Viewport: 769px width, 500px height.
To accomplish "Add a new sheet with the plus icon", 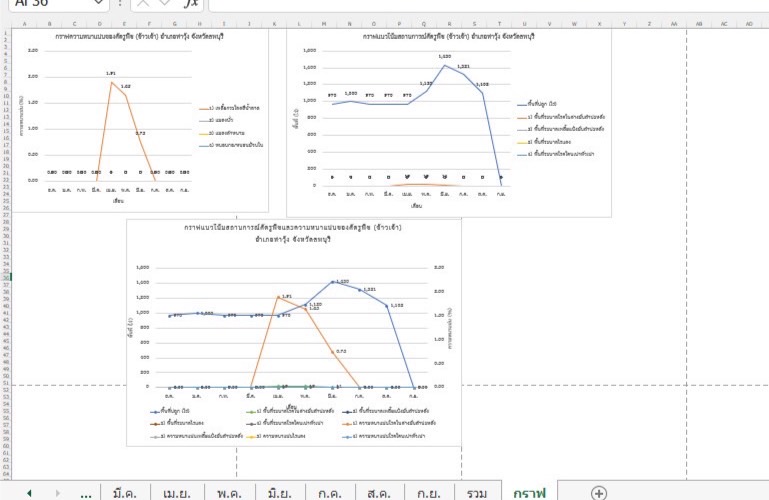I will 598,492.
